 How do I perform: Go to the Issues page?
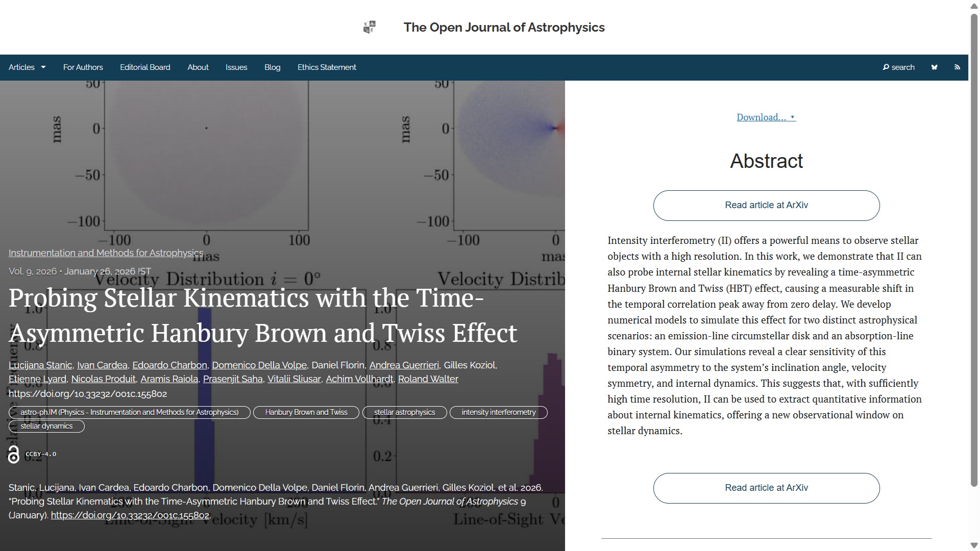(236, 67)
